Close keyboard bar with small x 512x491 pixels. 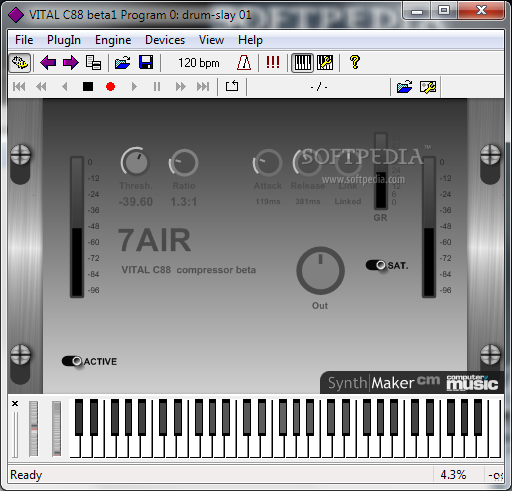tap(15, 403)
